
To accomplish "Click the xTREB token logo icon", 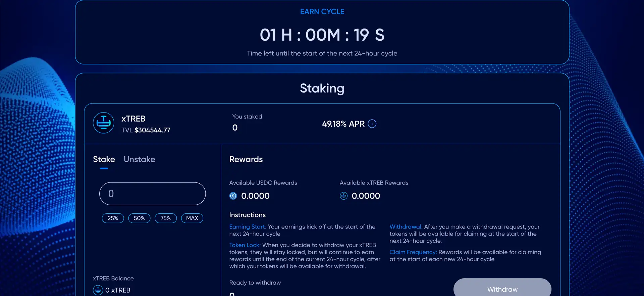I will tap(103, 123).
